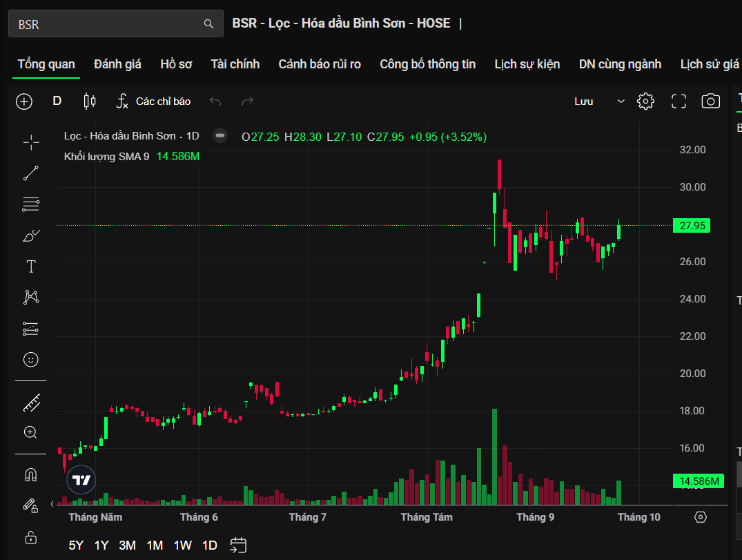Switch to Công bố thông tin tab

pos(428,64)
